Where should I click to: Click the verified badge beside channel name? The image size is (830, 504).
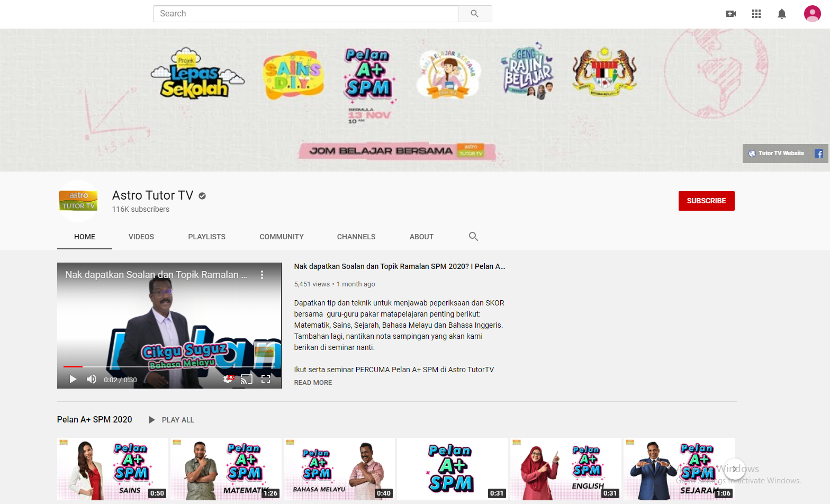click(202, 196)
